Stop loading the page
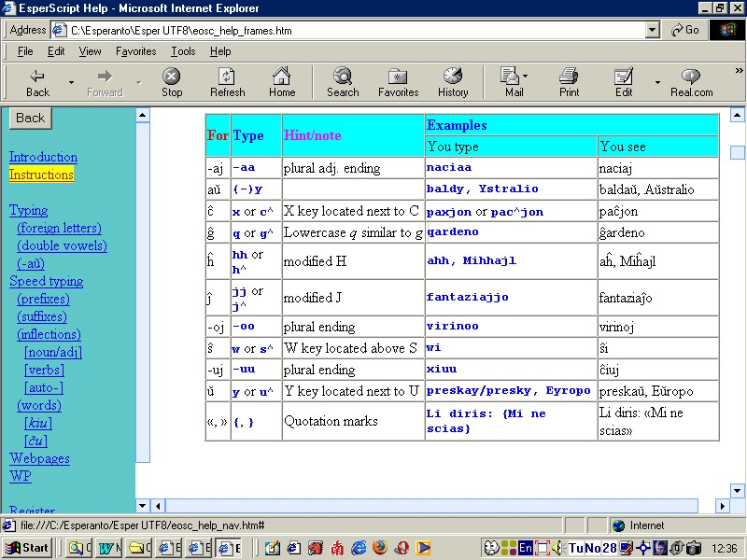747x560 pixels. coord(171,82)
